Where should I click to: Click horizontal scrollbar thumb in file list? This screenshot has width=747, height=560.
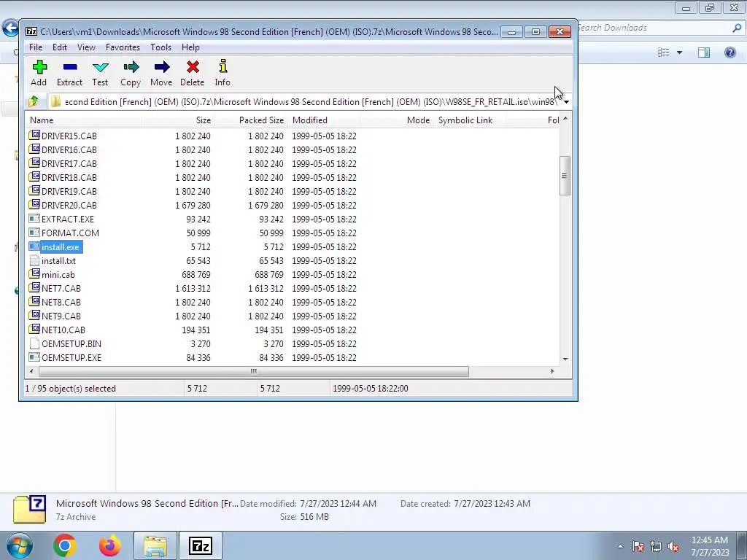click(x=253, y=371)
